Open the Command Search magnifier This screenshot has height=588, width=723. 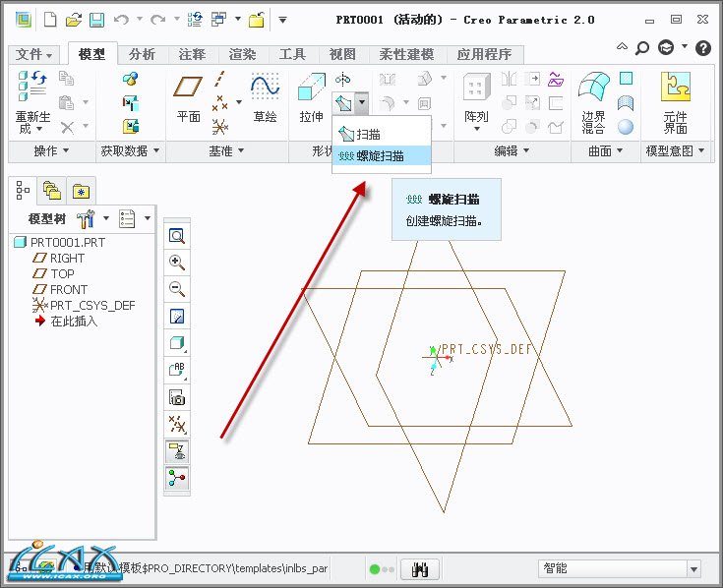641,47
